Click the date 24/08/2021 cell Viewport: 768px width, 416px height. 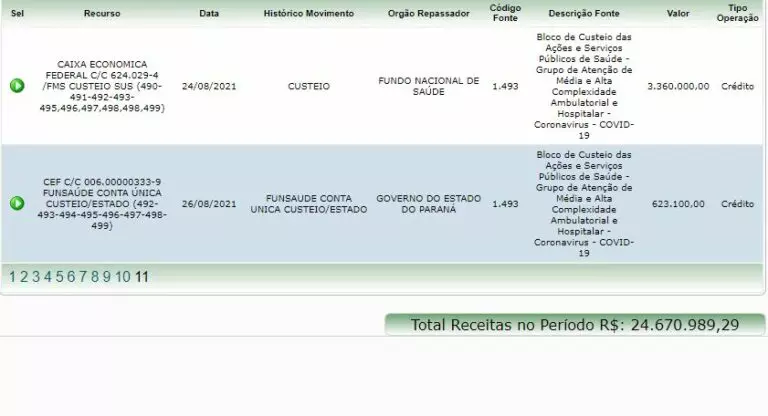208,86
